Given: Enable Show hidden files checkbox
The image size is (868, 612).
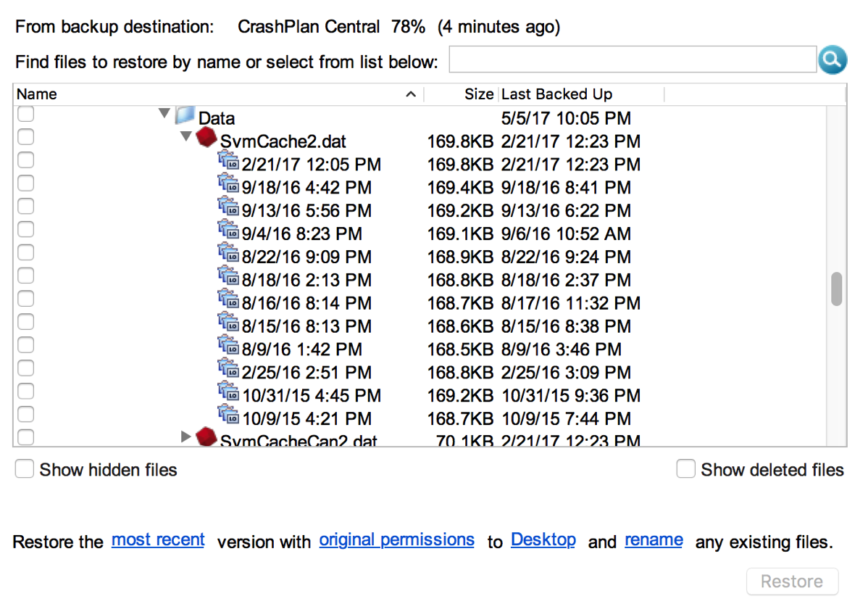Looking at the screenshot, I should [x=25, y=470].
